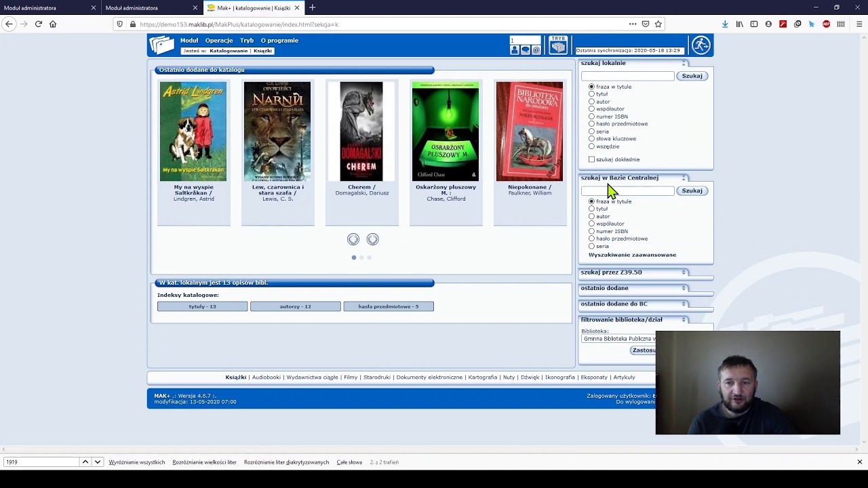868x488 pixels.
Task: Open the 'tytuły - 13' index
Action: [202, 306]
